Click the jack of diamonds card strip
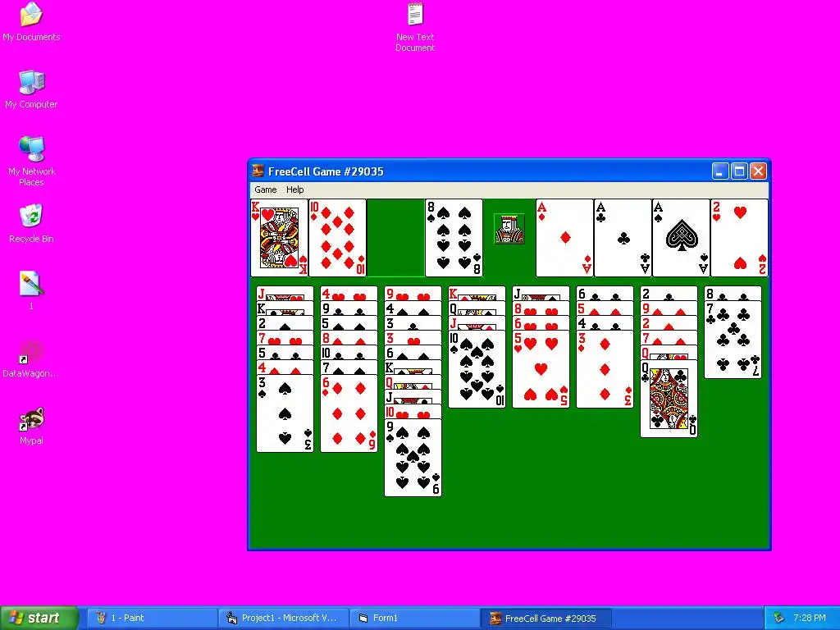 pos(477,323)
